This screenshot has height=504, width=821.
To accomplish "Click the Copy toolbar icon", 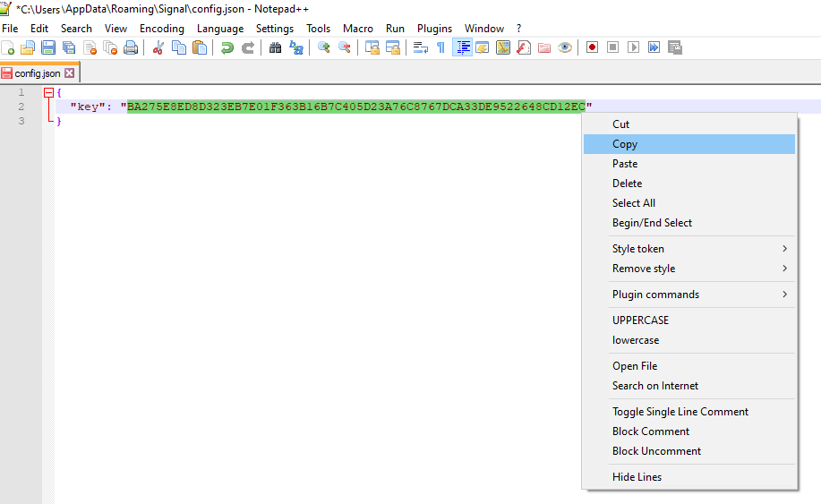I will point(179,47).
